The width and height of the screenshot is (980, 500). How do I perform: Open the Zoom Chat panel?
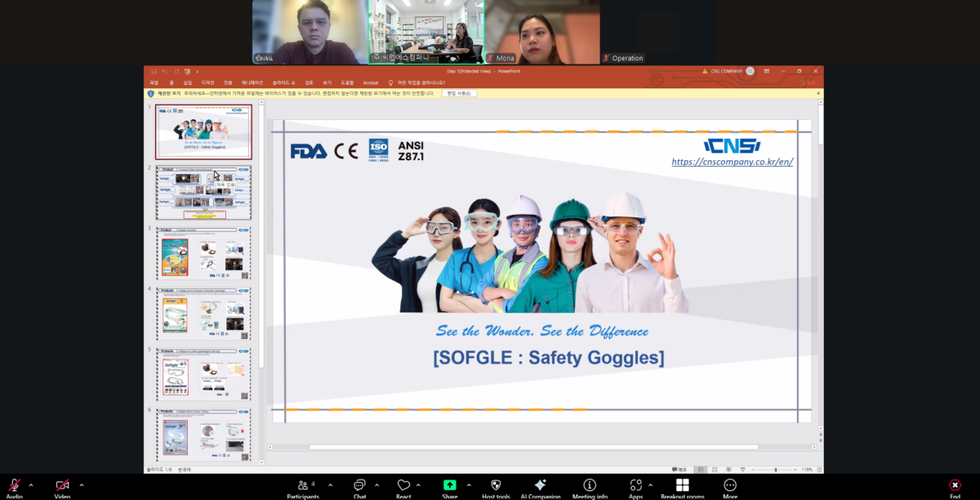tap(359, 486)
